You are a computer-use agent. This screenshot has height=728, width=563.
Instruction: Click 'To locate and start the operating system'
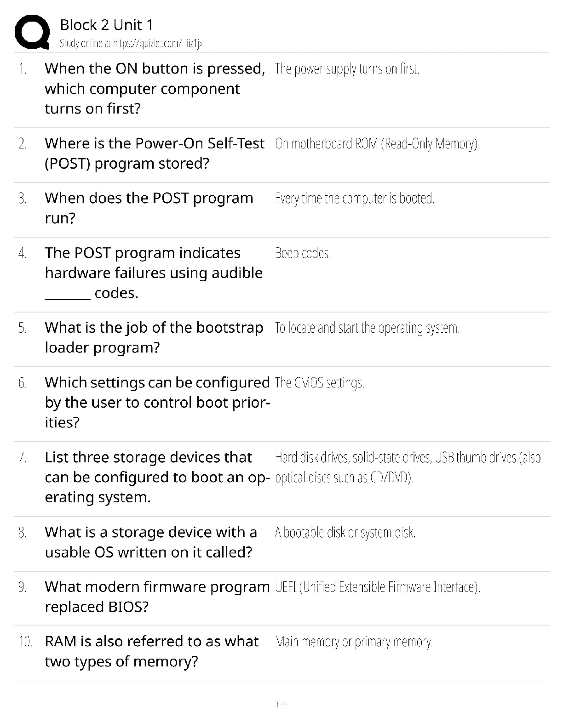click(367, 328)
